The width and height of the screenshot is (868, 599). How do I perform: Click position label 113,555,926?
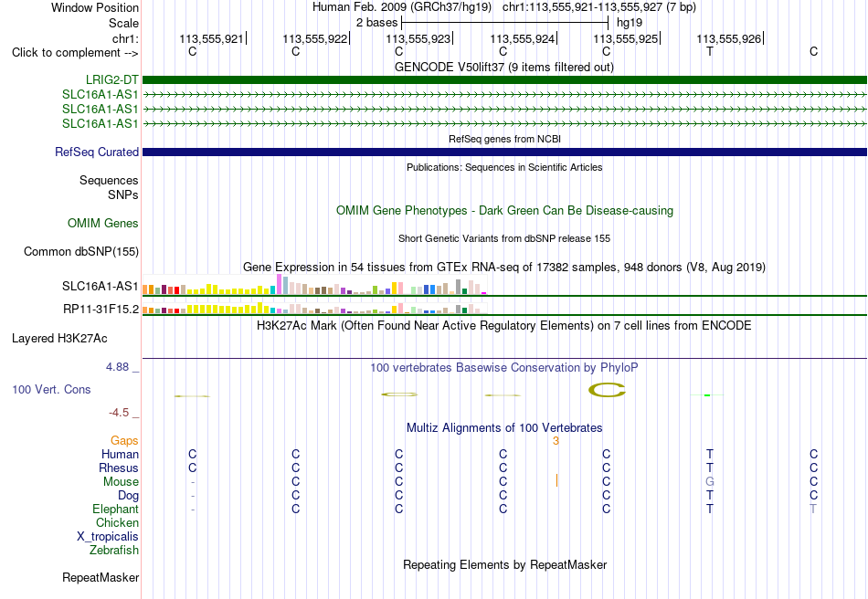[728, 38]
